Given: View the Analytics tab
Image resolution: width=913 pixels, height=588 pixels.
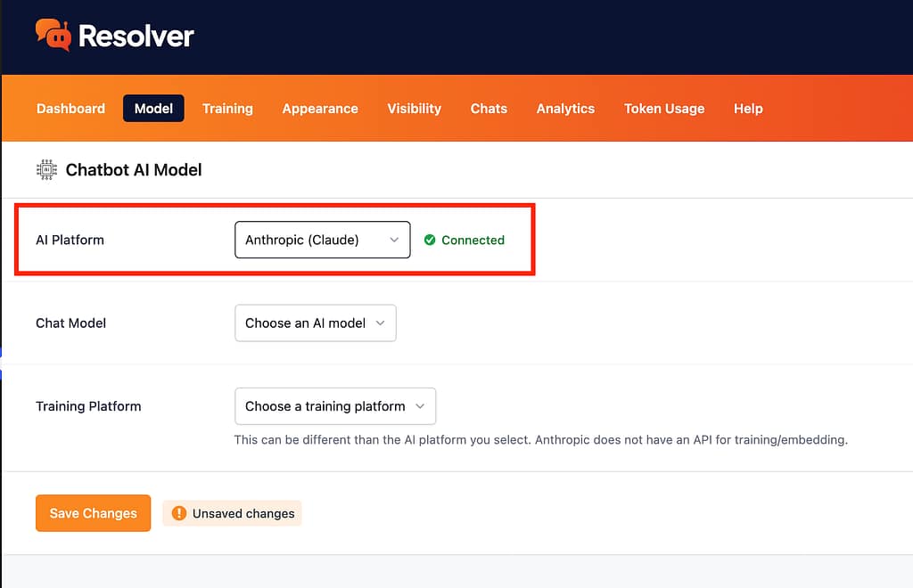Looking at the screenshot, I should (x=565, y=108).
